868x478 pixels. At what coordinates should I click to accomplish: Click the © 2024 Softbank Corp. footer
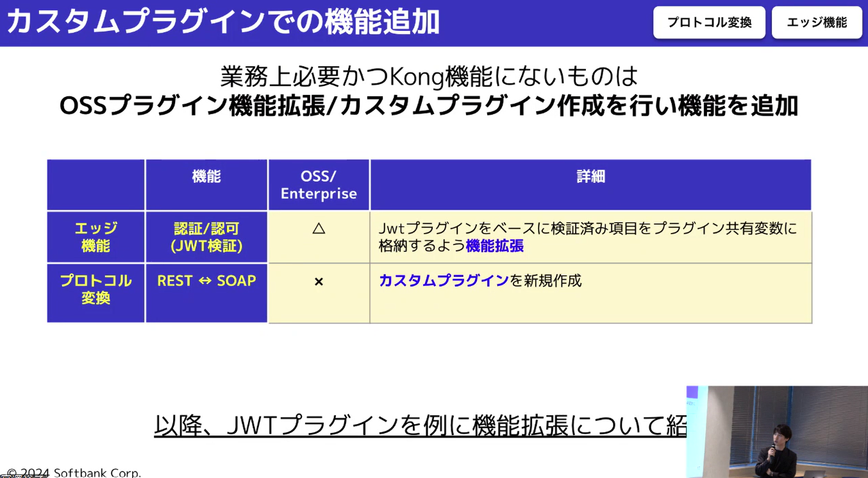74,472
